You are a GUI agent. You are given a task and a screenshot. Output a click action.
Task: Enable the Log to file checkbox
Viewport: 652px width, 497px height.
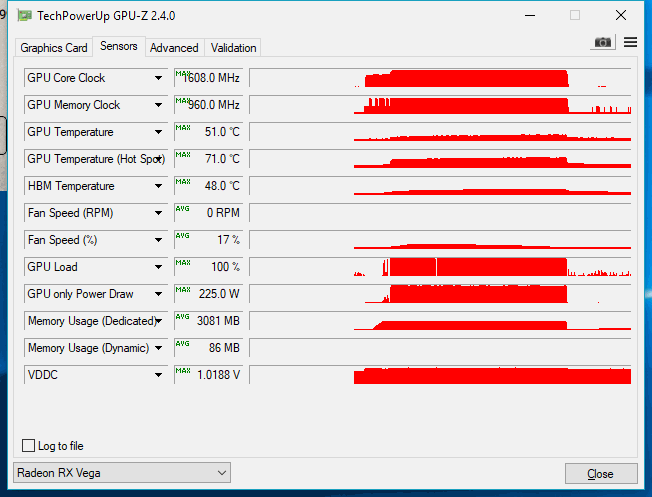(28, 445)
